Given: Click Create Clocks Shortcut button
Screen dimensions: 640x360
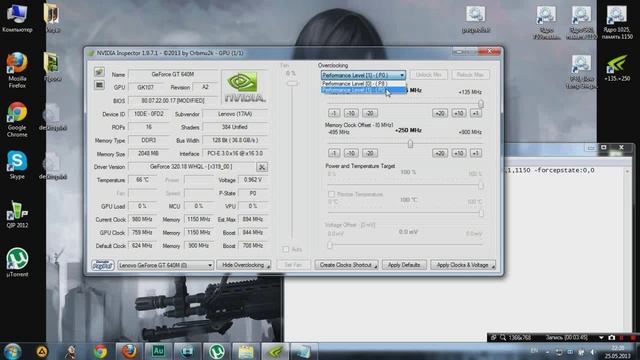Looking at the screenshot, I should coord(346,265).
